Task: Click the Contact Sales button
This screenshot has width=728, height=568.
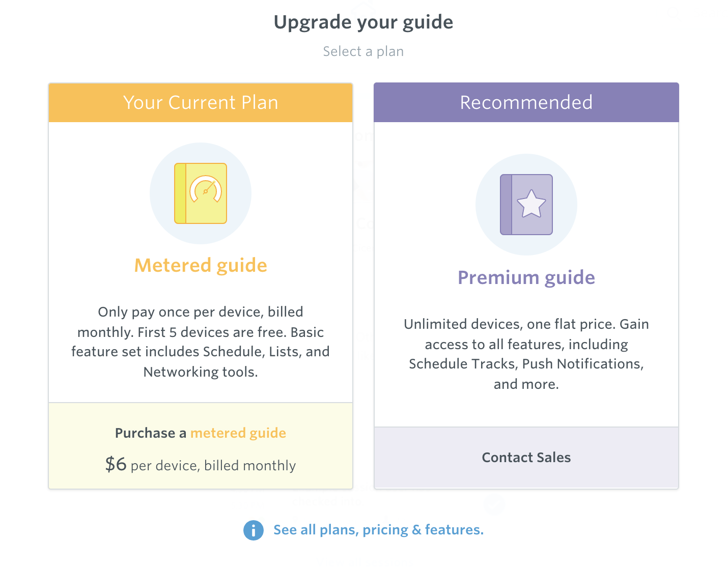Action: (526, 458)
